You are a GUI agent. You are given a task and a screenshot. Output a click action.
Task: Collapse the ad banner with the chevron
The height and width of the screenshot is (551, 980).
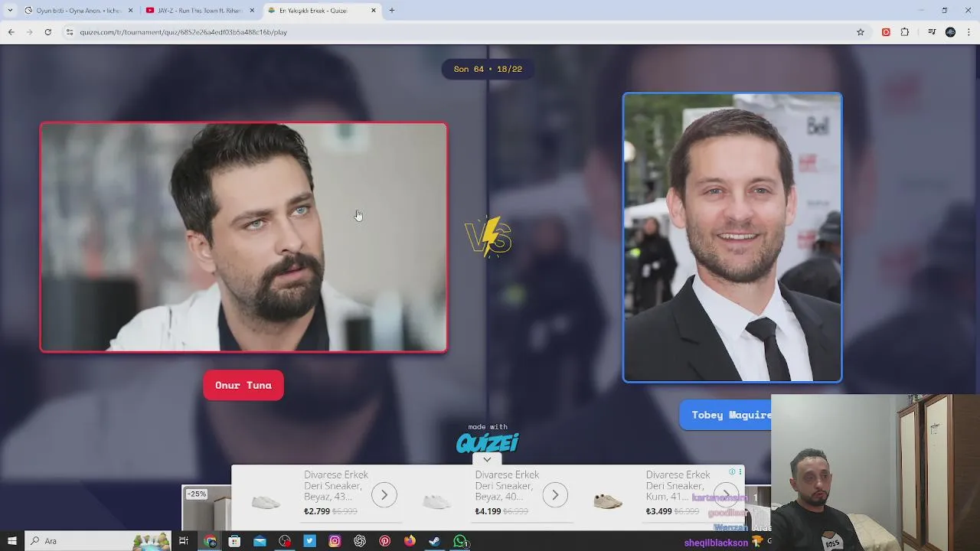487,459
